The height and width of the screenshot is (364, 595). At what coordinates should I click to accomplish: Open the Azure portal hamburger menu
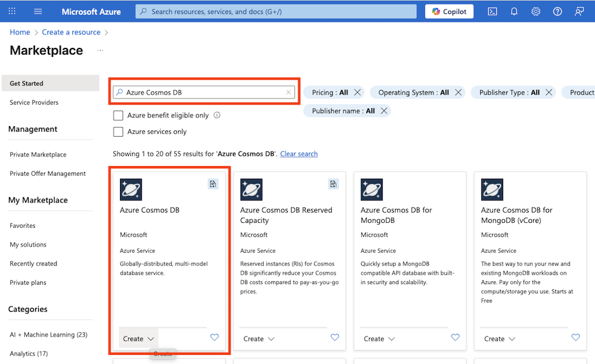38,11
